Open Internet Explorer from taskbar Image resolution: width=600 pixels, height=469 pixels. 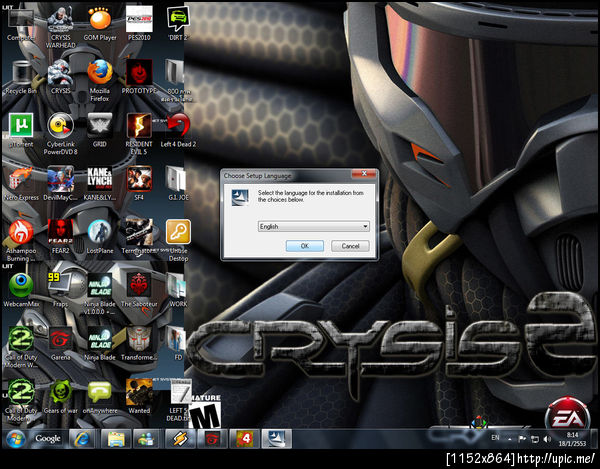pos(82,439)
